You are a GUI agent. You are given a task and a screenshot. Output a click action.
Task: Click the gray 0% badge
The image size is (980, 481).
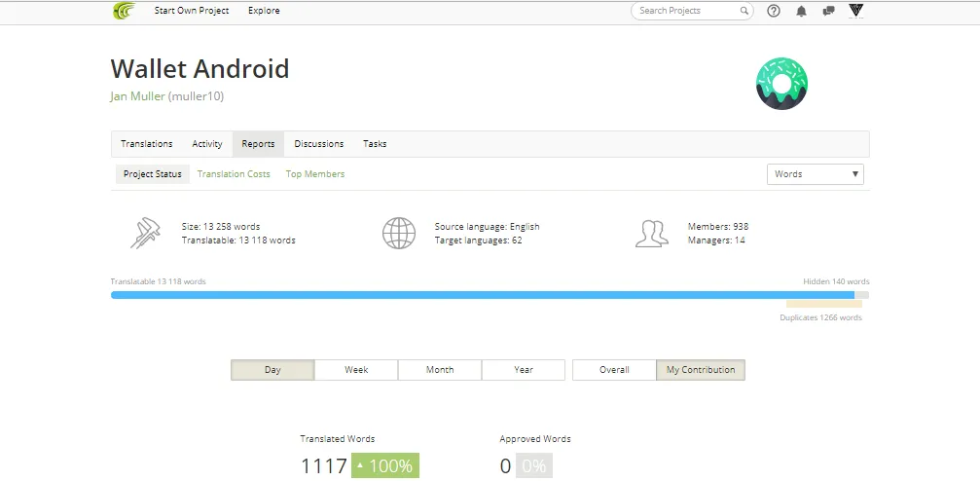533,466
